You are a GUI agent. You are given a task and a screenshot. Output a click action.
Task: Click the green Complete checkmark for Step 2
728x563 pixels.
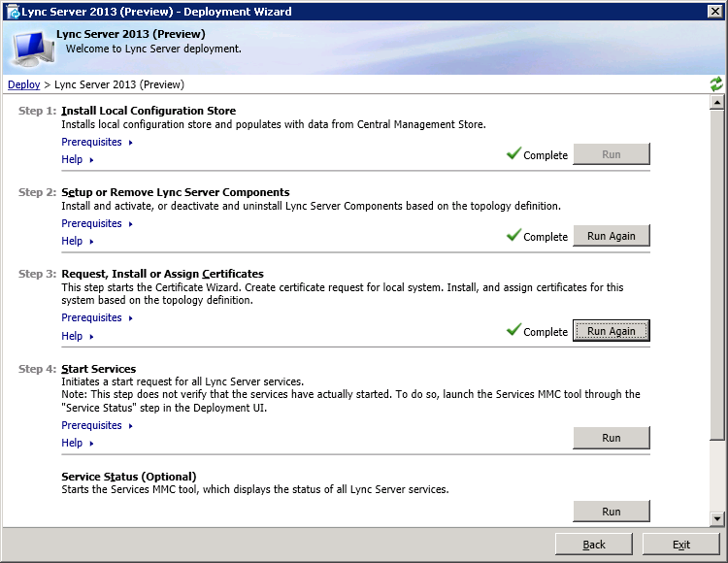pyautogui.click(x=513, y=234)
